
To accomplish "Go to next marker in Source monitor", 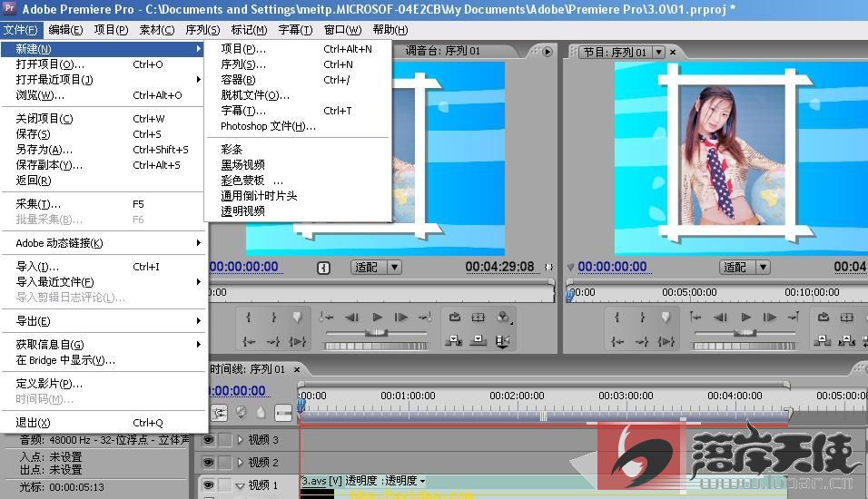I will pyautogui.click(x=425, y=317).
